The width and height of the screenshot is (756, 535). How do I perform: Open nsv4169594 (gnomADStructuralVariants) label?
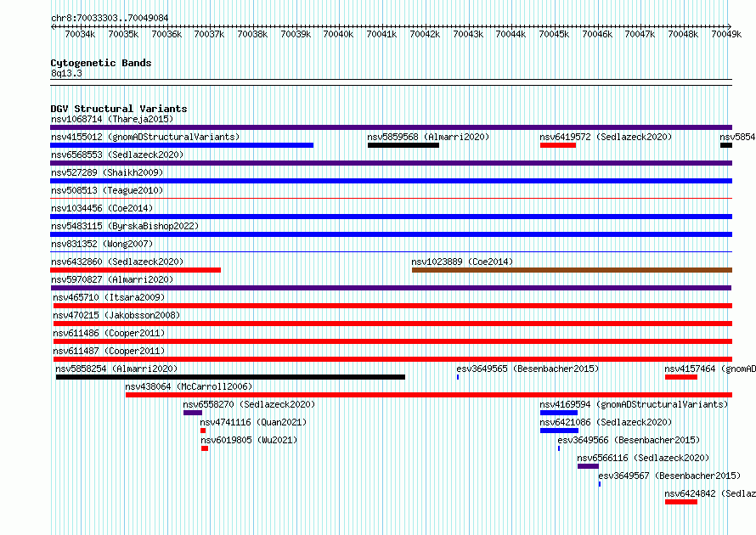tap(634, 404)
